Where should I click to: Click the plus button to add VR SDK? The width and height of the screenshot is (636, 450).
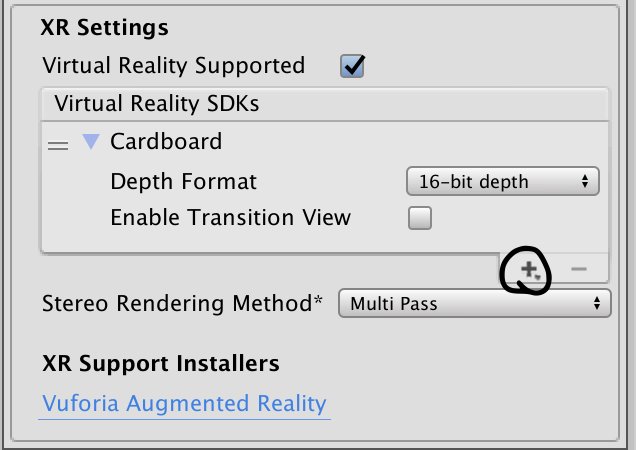[x=529, y=268]
